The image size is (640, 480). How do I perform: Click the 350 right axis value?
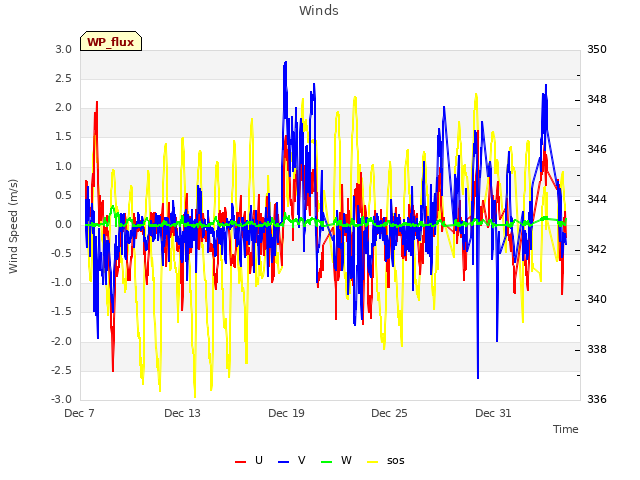pyautogui.click(x=597, y=49)
